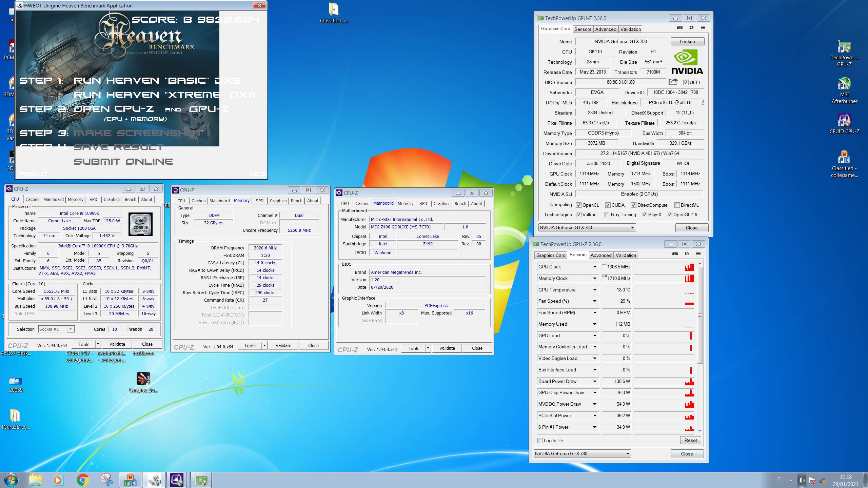
Task: Open the Tools dropdown arrow in CPU-Z Mainboard window
Action: coord(428,348)
